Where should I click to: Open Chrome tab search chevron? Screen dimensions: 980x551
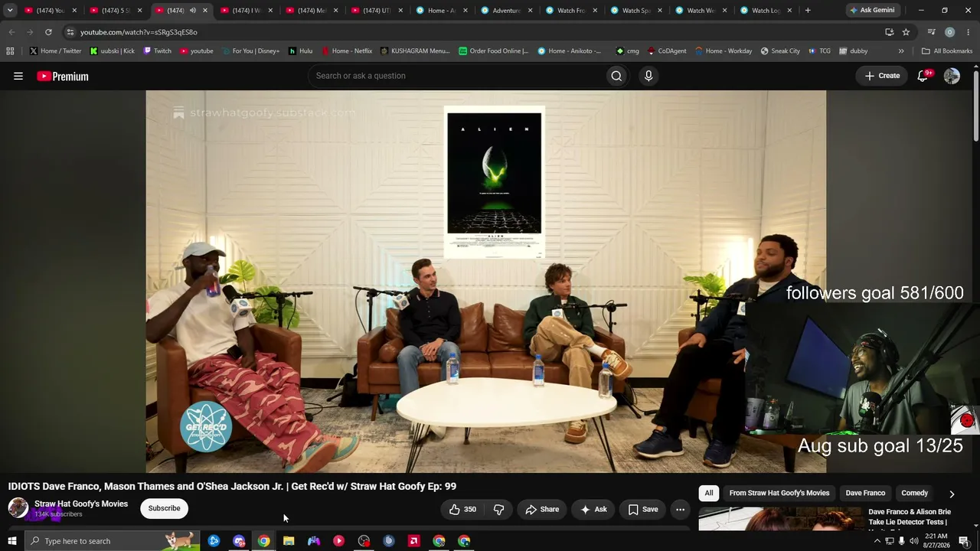pyautogui.click(x=10, y=11)
